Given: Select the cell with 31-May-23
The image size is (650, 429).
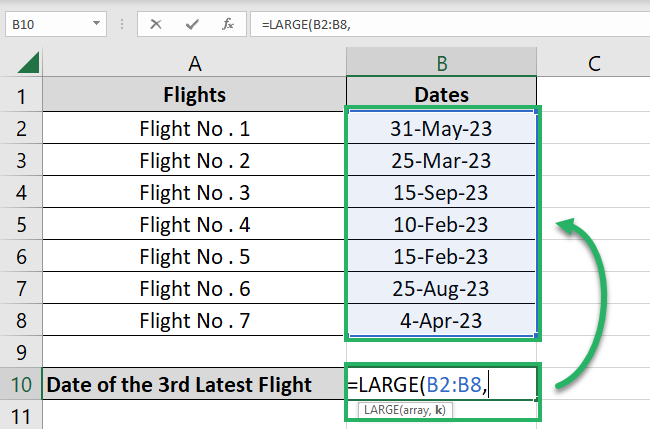Looking at the screenshot, I should [x=442, y=128].
